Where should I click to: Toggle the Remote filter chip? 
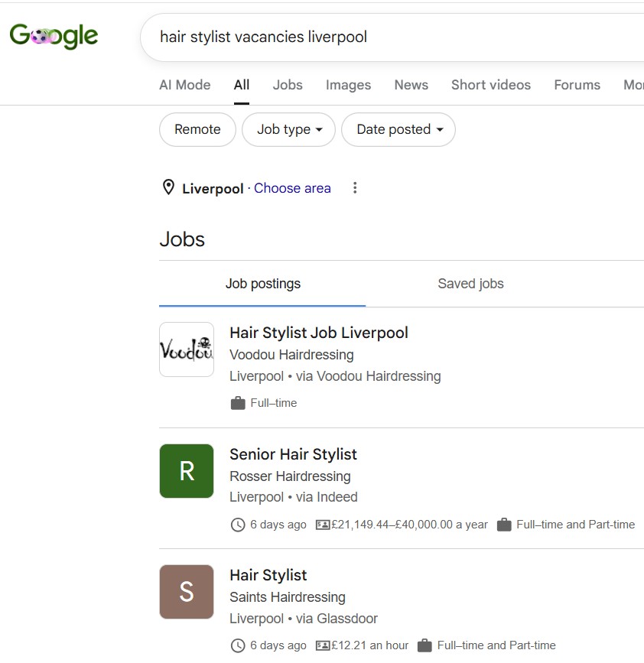pyautogui.click(x=197, y=129)
